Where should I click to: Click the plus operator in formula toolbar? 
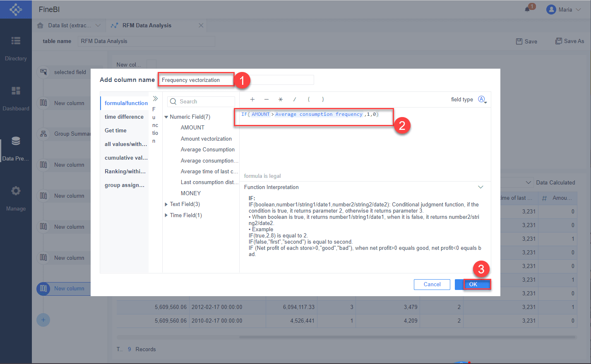pos(252,99)
